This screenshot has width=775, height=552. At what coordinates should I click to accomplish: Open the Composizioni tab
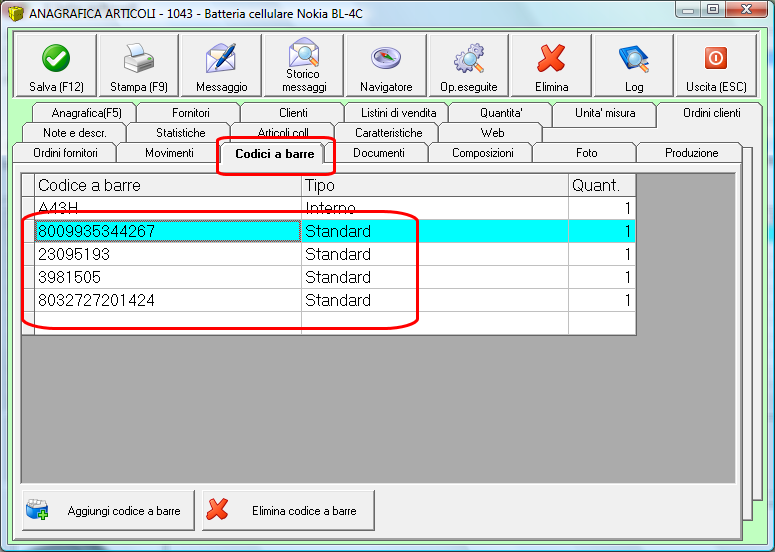point(482,153)
